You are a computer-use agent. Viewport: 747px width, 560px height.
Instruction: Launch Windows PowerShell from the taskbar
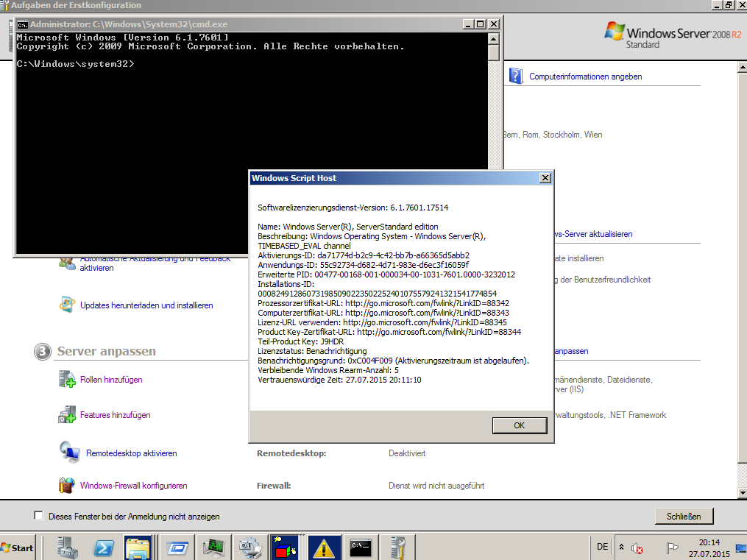point(103,547)
